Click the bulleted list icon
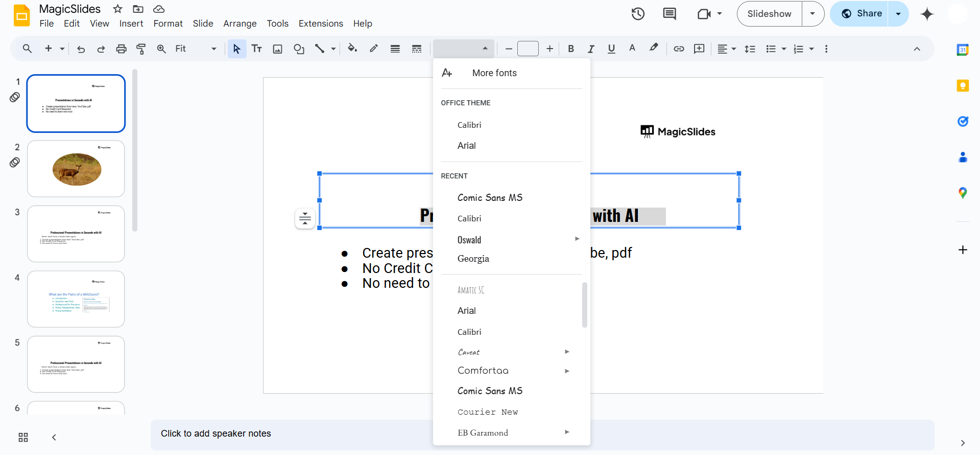This screenshot has height=455, width=980. click(x=771, y=49)
